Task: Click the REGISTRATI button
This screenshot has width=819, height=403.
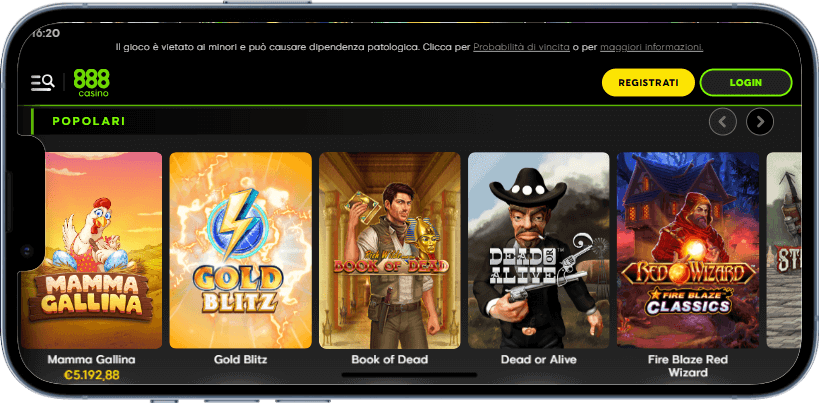Action: [x=648, y=82]
